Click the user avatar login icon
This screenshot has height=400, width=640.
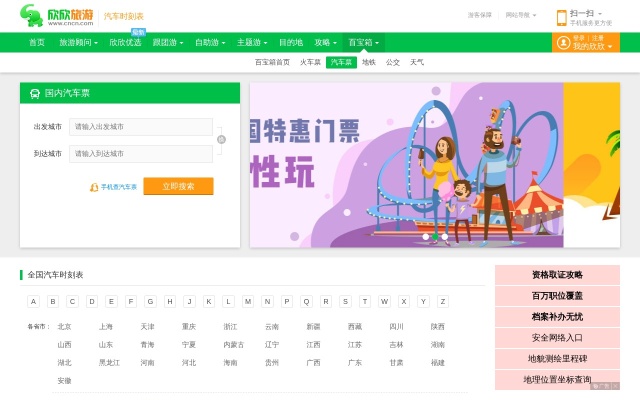click(x=562, y=42)
